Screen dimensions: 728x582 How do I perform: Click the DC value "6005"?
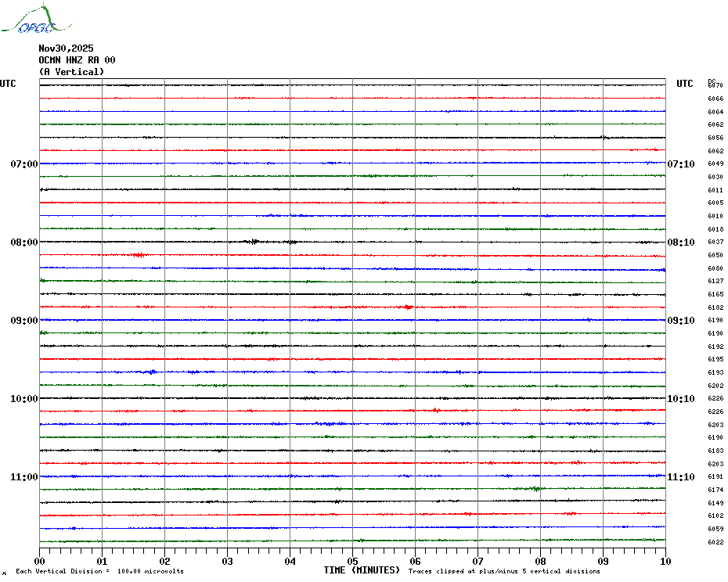[715, 203]
